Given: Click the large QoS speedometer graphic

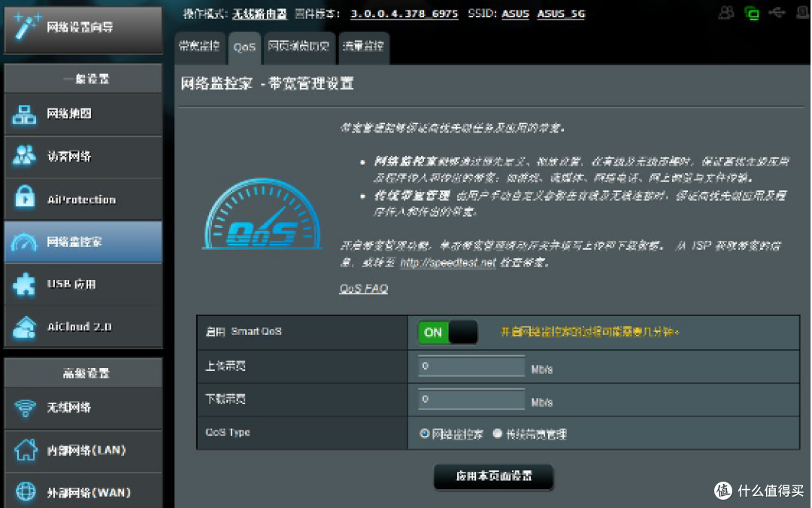Looking at the screenshot, I should click(x=262, y=214).
